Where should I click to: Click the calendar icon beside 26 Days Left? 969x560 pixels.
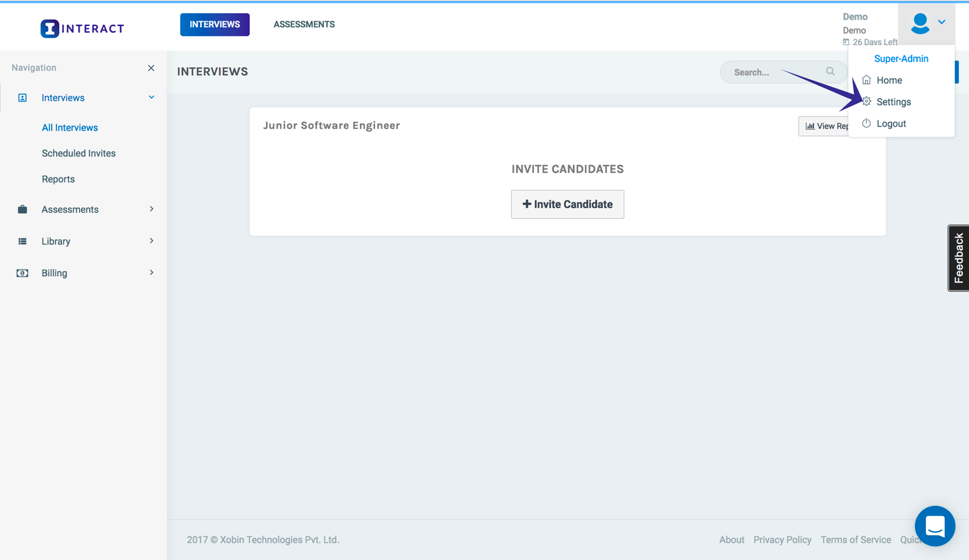846,42
